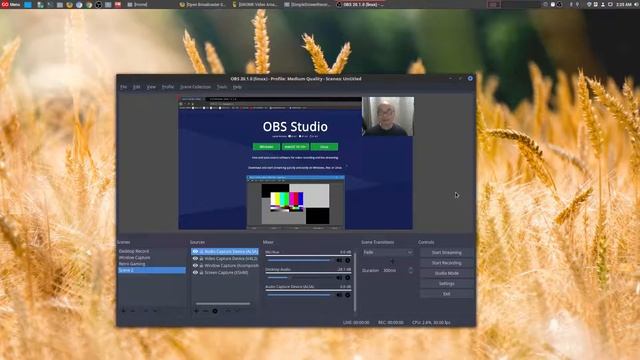The height and width of the screenshot is (360, 640).
Task: Mute Audio Capture Device channel in mixer
Action: (x=339, y=295)
